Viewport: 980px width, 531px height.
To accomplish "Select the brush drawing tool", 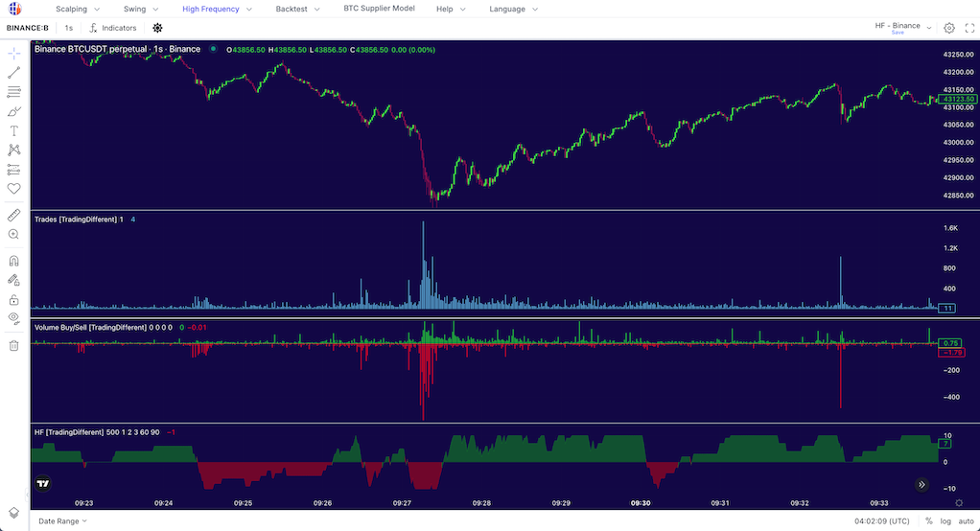I will [14, 111].
